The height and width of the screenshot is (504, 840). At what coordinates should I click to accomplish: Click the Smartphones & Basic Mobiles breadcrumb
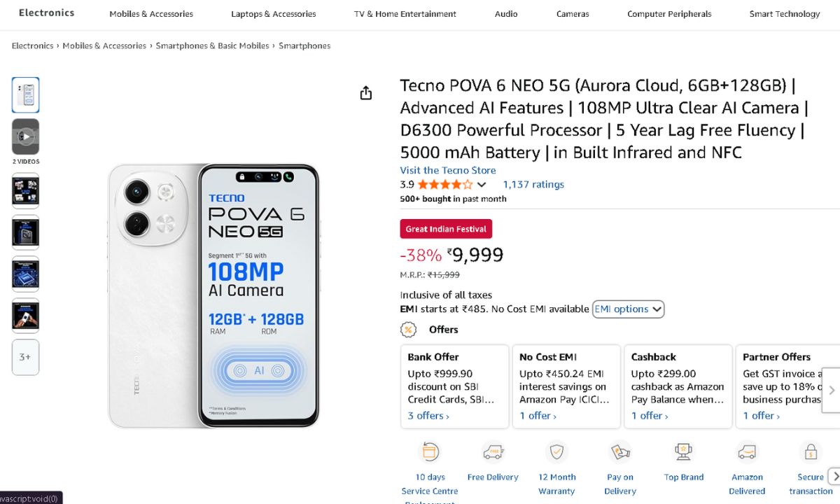pyautogui.click(x=212, y=45)
